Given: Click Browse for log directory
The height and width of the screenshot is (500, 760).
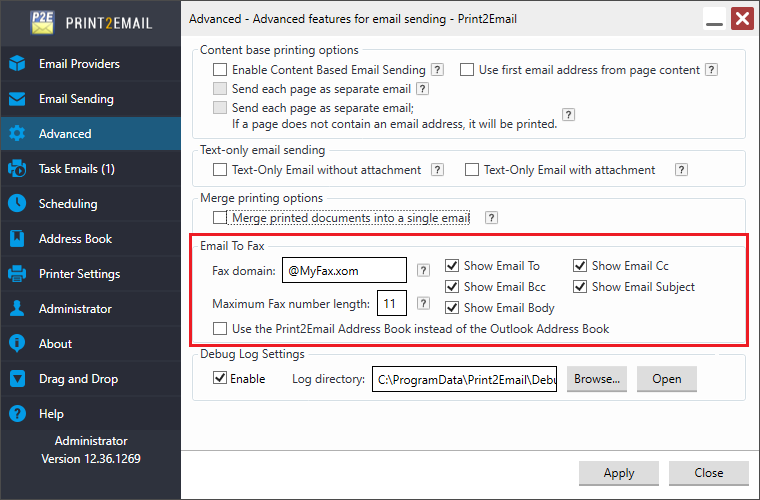Looking at the screenshot, I should pyautogui.click(x=597, y=379).
